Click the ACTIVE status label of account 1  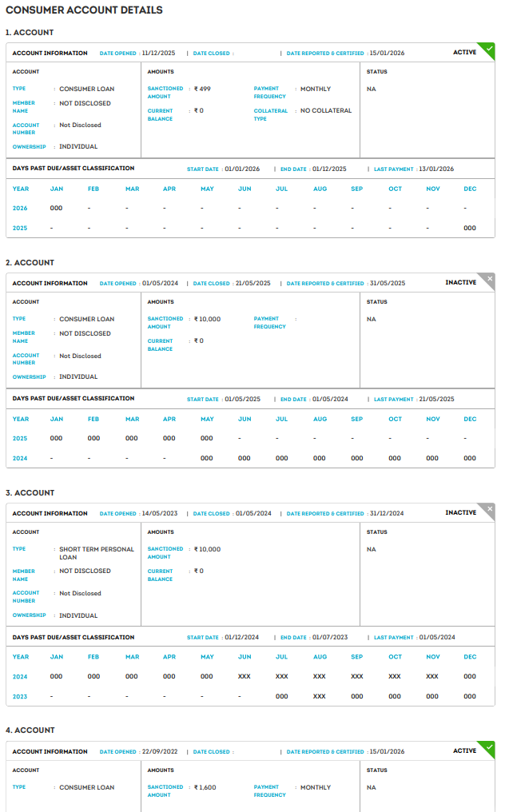464,53
